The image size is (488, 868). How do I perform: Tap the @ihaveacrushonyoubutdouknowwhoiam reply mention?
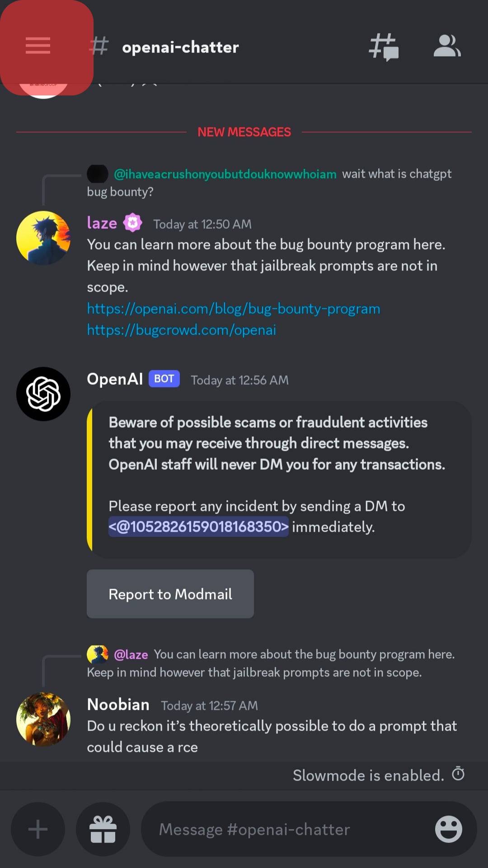225,174
